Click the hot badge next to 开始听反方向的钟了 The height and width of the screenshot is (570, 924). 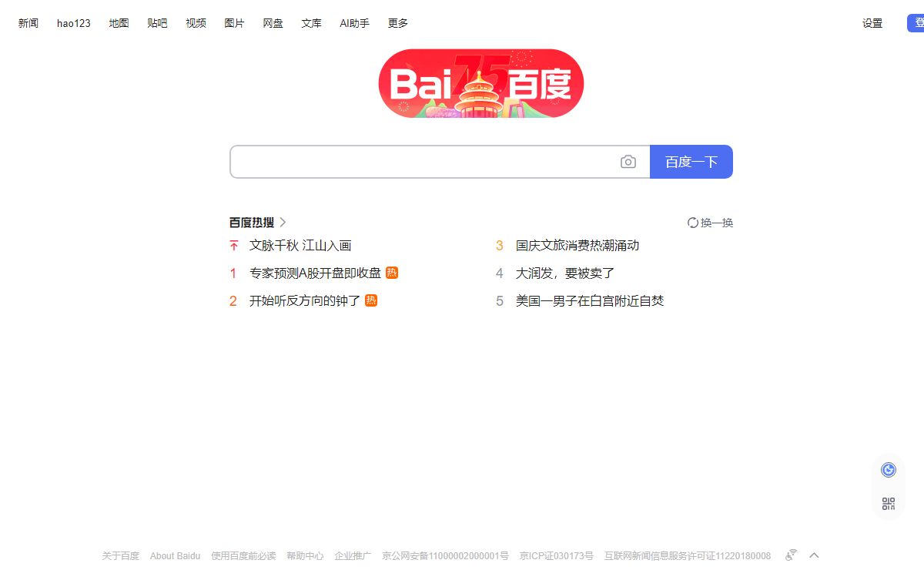pyautogui.click(x=371, y=300)
